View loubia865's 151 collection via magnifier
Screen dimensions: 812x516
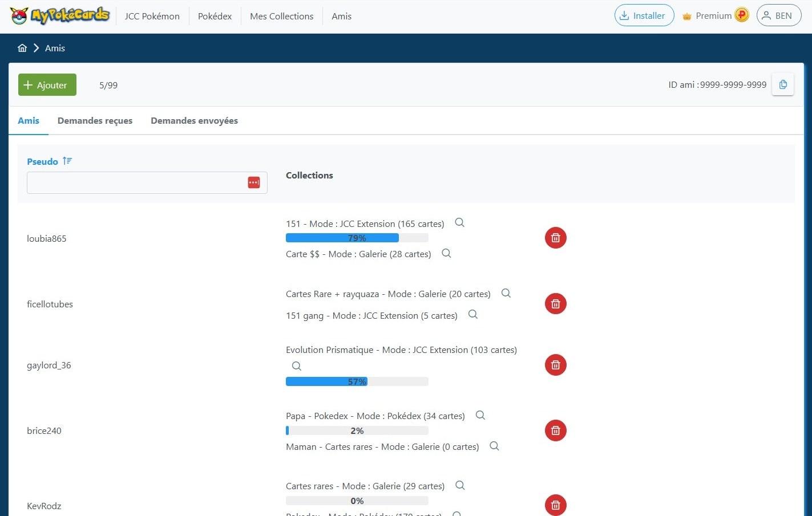(x=459, y=223)
